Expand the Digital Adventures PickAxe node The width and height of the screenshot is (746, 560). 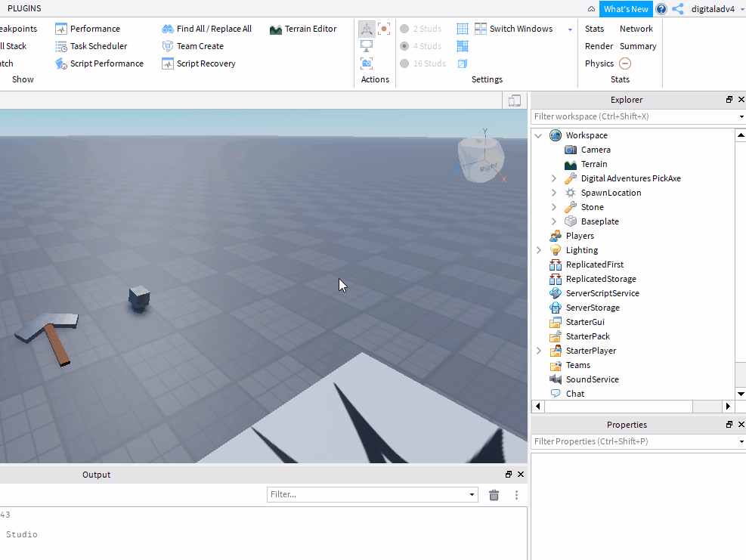pos(554,178)
